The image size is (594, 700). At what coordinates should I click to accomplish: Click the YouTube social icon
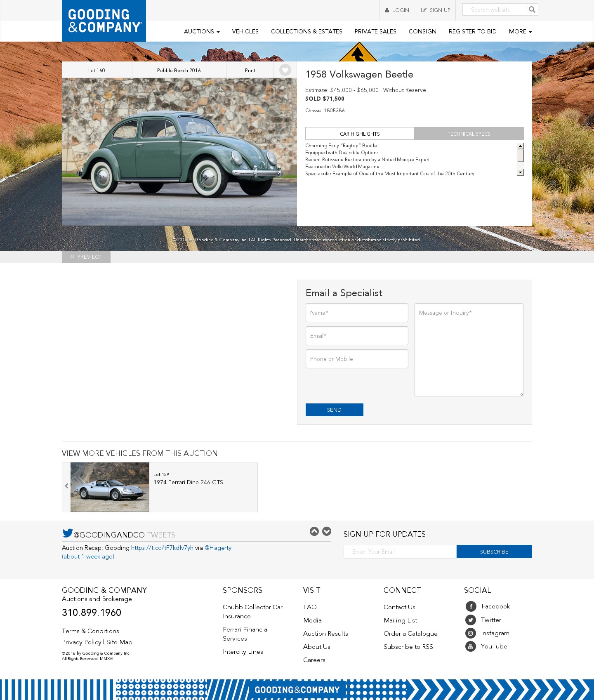(x=471, y=646)
